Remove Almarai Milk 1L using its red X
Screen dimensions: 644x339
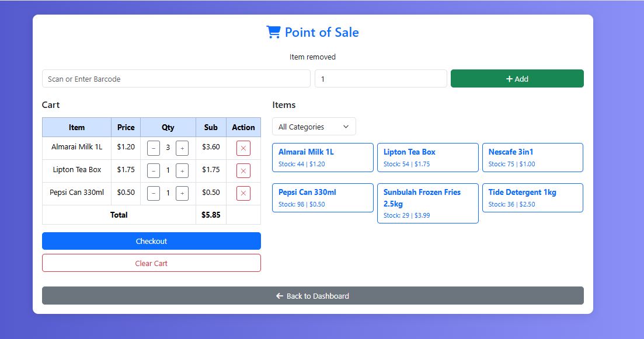[243, 148]
